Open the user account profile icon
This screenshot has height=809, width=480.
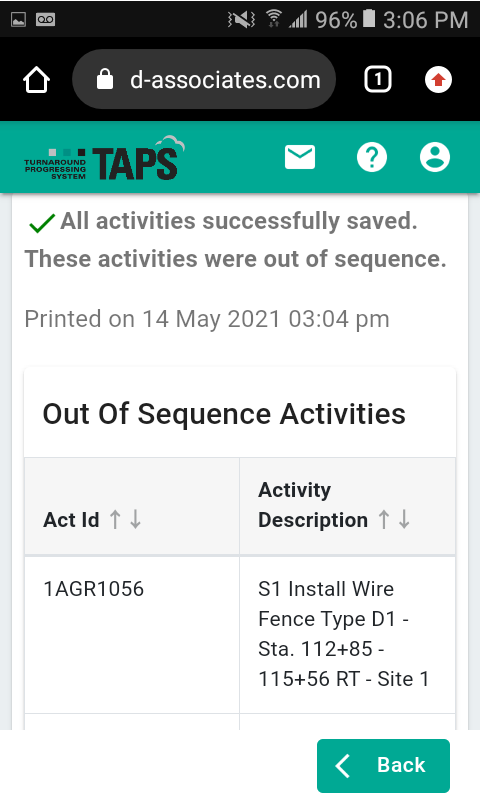point(435,157)
